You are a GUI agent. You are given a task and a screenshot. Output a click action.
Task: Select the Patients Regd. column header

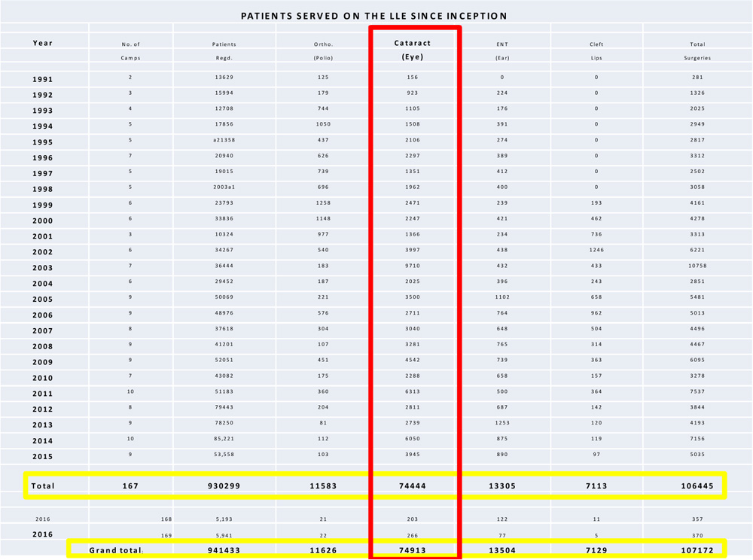coord(224,50)
